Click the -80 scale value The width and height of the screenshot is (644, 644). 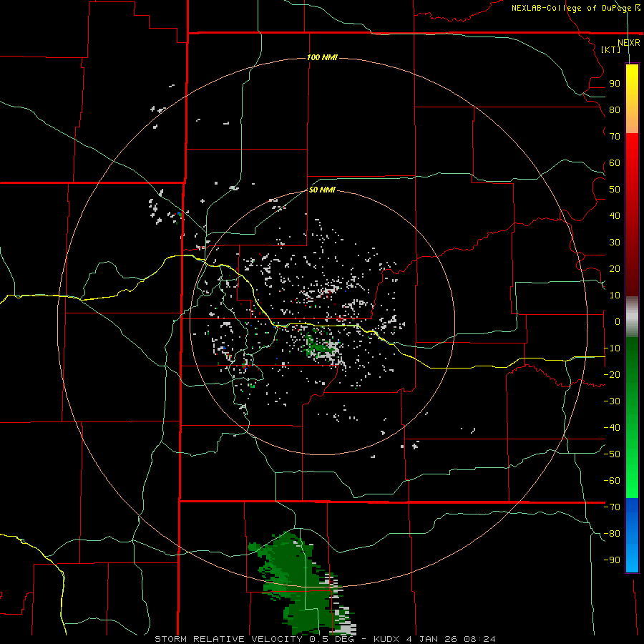coord(612,534)
